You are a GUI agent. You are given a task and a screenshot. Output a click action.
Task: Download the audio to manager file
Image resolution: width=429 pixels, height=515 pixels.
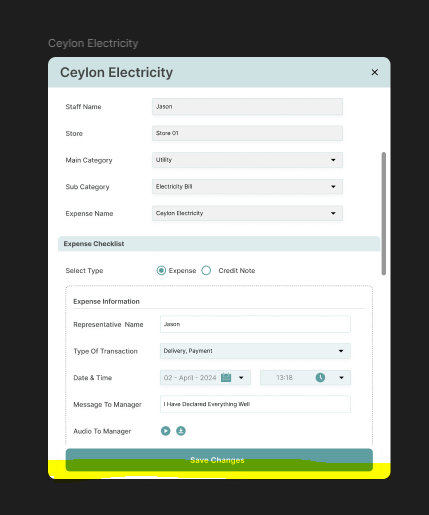point(181,431)
